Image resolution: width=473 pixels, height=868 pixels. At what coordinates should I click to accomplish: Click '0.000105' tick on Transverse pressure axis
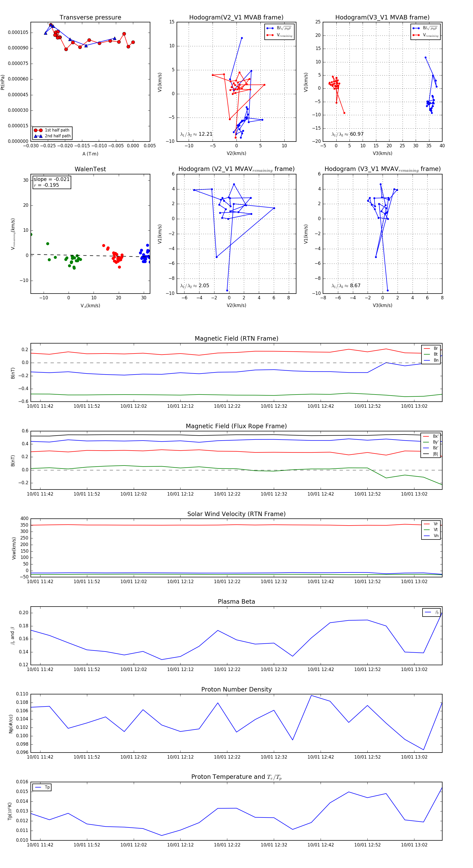coord(18,32)
